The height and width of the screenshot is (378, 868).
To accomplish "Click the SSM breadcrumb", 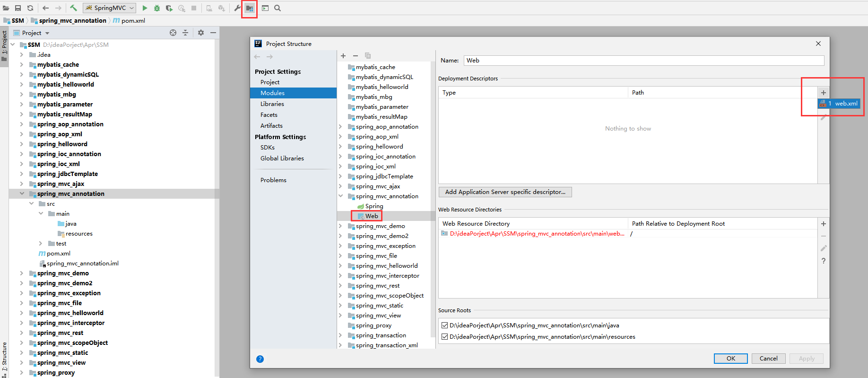I will click(x=18, y=20).
